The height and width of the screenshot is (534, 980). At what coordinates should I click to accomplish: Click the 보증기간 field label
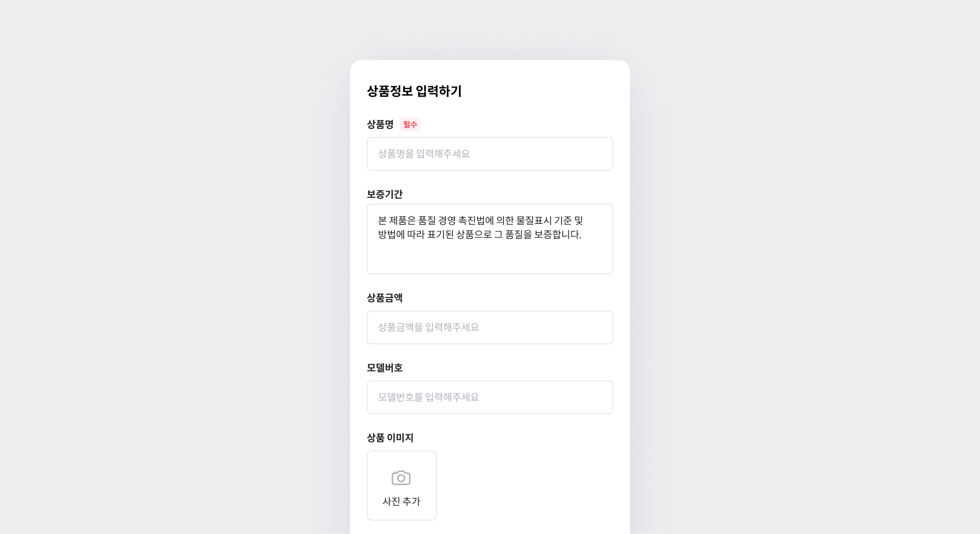pos(385,194)
